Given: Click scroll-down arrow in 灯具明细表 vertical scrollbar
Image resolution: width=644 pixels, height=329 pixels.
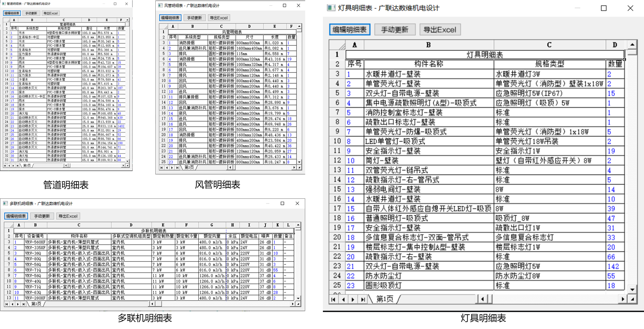Looking at the screenshot, I should click(632, 289).
